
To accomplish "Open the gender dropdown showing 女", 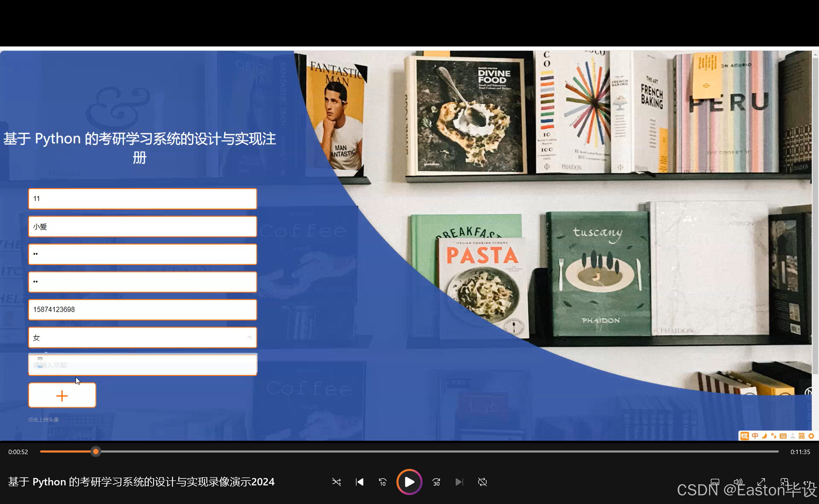I will coord(143,337).
